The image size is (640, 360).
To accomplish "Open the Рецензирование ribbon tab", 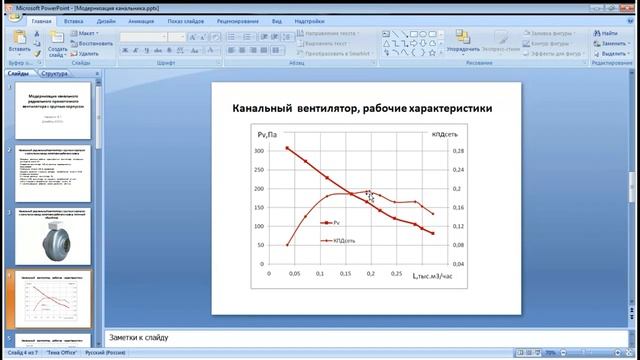I will pyautogui.click(x=238, y=21).
